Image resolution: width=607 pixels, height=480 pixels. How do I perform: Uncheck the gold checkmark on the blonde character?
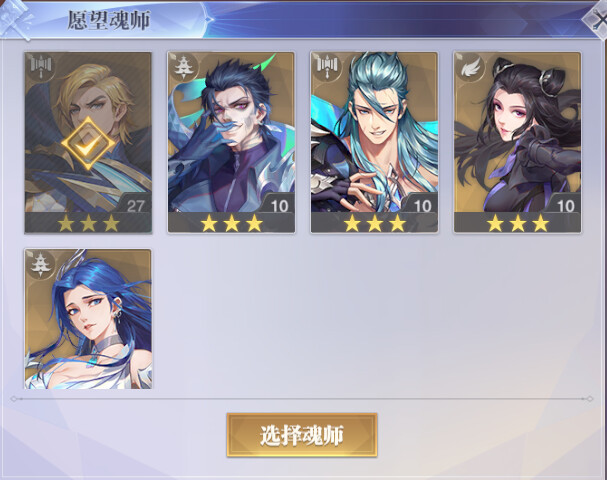(x=88, y=144)
